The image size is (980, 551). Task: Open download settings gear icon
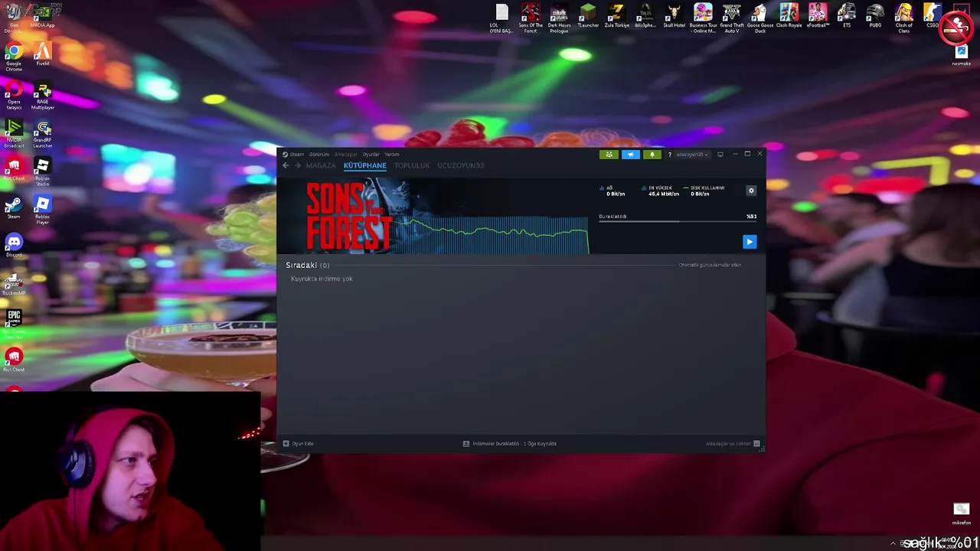[751, 191]
